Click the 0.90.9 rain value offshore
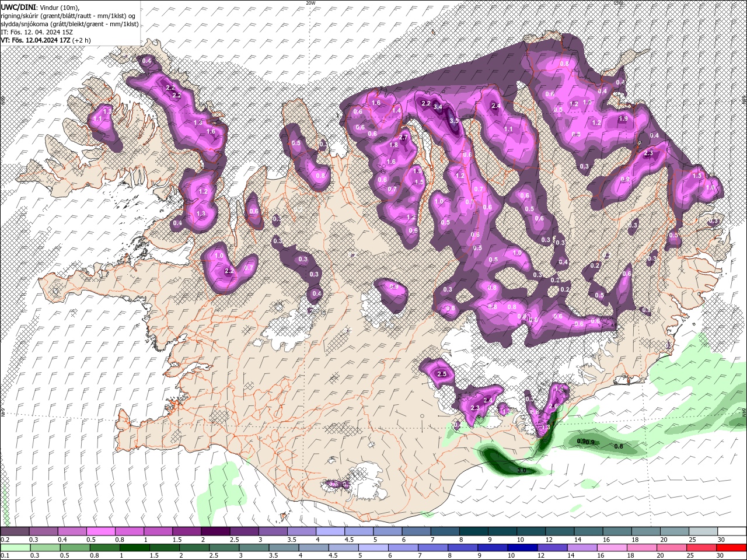The image size is (747, 560). [586, 442]
